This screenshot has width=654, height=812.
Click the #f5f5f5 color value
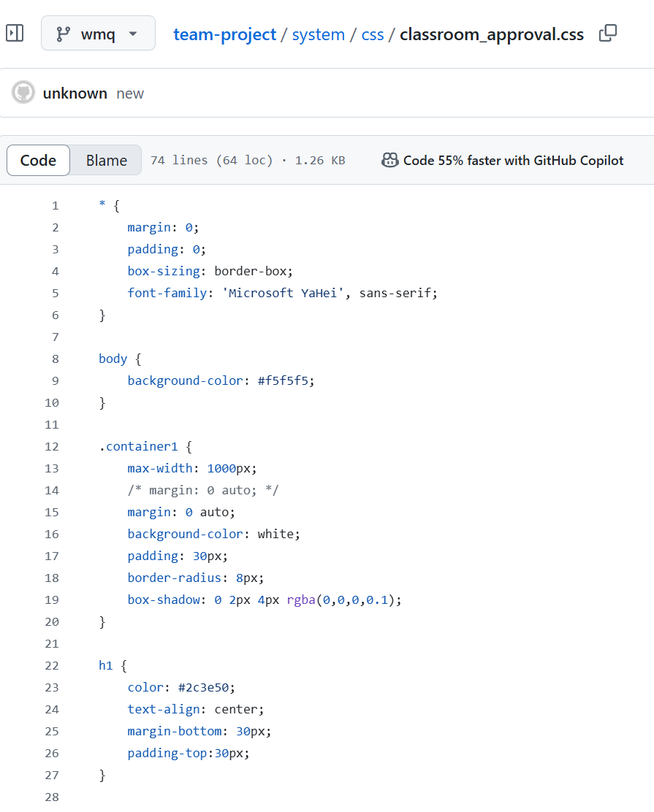pos(285,380)
